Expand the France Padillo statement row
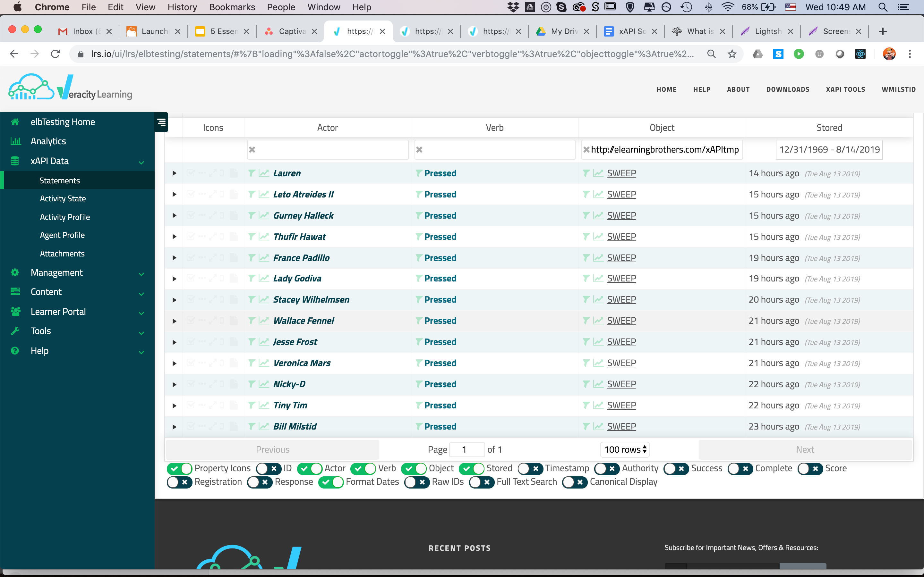Viewport: 924px width, 577px height. pyautogui.click(x=174, y=258)
